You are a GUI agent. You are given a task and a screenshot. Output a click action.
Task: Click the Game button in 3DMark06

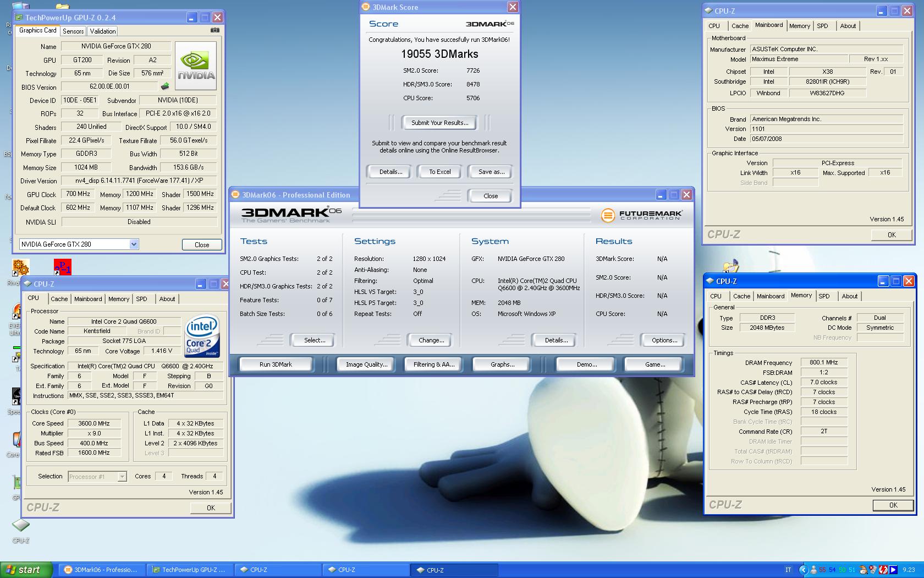654,364
